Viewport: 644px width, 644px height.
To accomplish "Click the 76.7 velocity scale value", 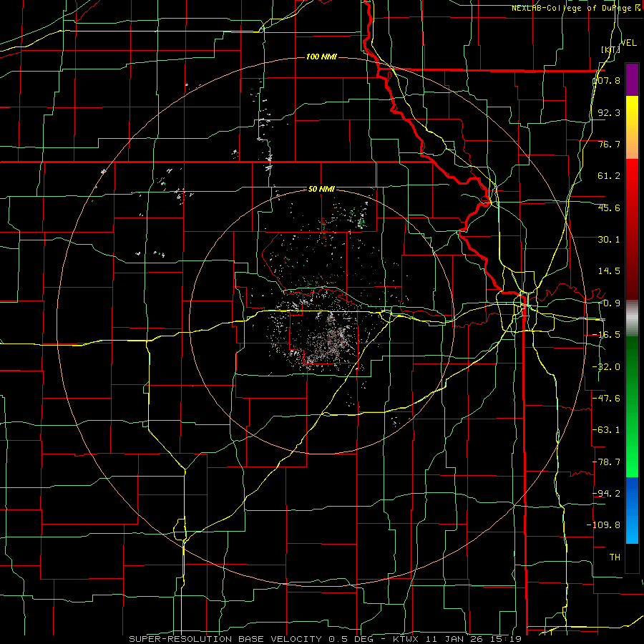I will [609, 144].
